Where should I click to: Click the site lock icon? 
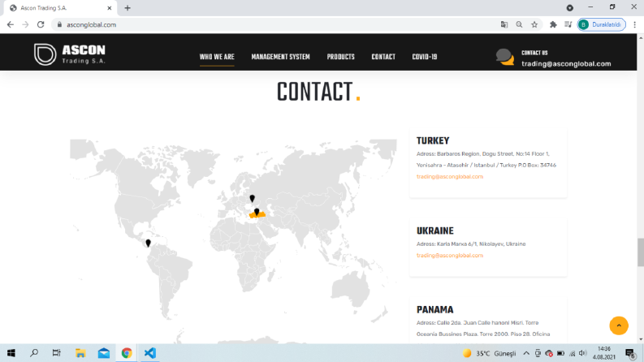(59, 24)
